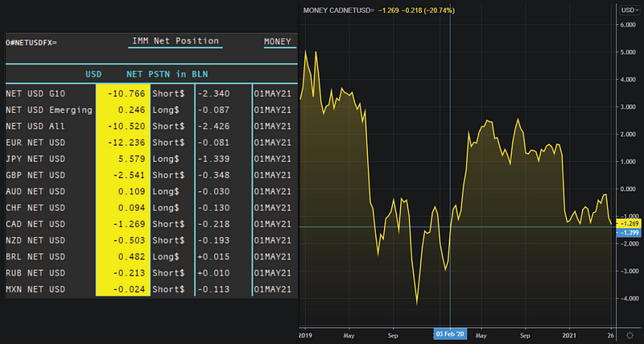This screenshot has width=644, height=344.
Task: Click the 5.579 value cell
Action: [x=132, y=159]
